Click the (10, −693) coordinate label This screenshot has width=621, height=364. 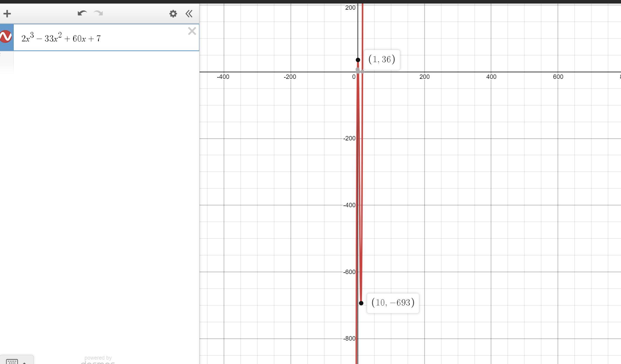point(393,303)
